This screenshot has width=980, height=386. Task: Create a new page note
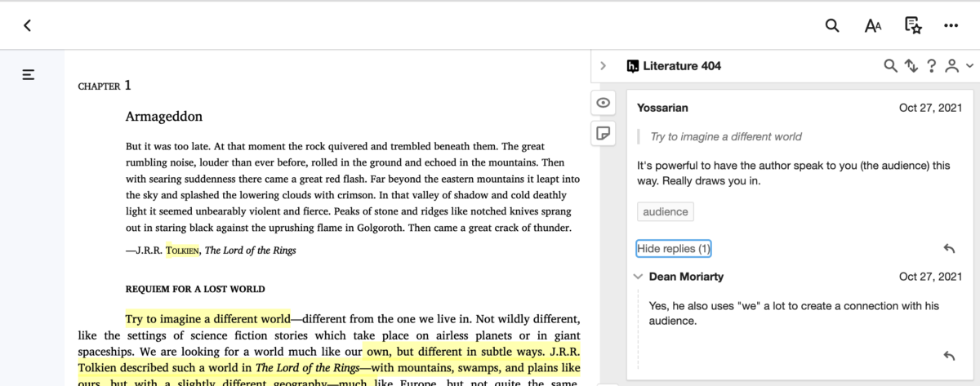[604, 133]
